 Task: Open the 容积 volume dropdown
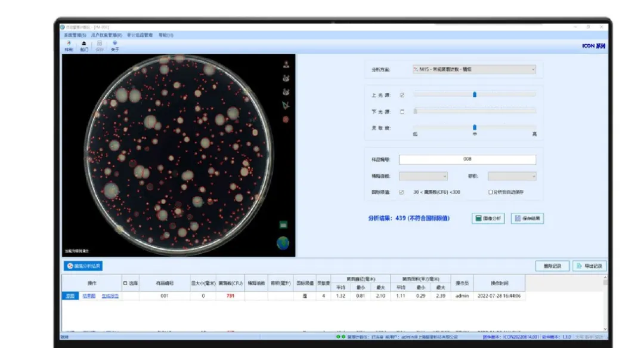pyautogui.click(x=512, y=176)
